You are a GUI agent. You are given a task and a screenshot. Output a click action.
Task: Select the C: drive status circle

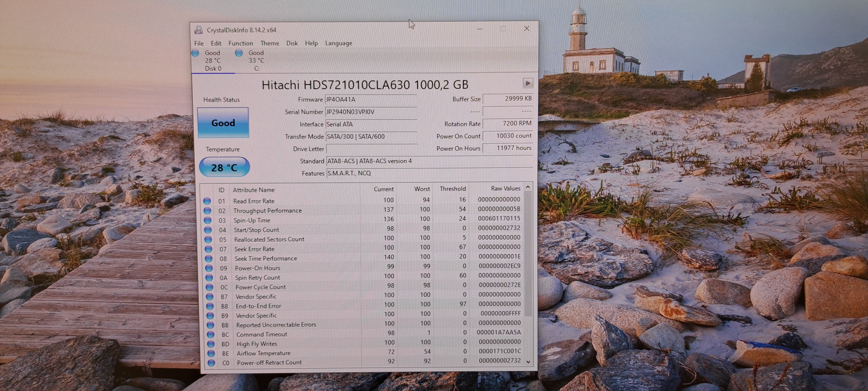(239, 53)
